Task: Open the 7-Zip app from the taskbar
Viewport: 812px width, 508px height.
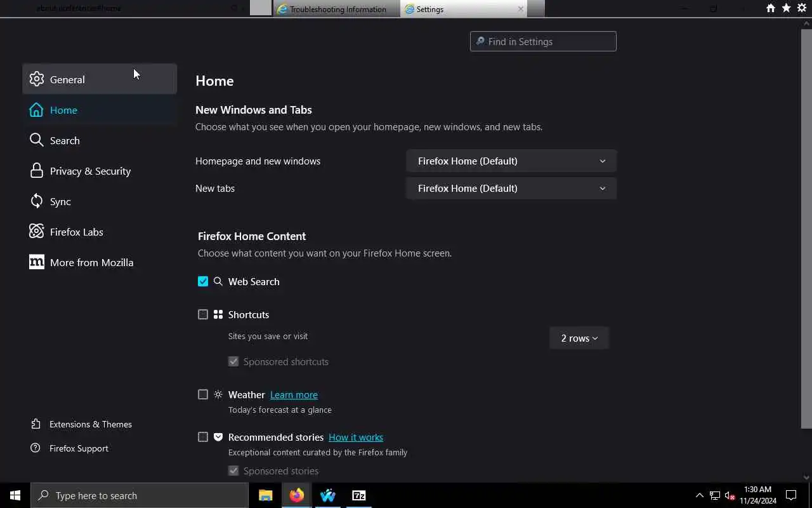Action: [358, 495]
